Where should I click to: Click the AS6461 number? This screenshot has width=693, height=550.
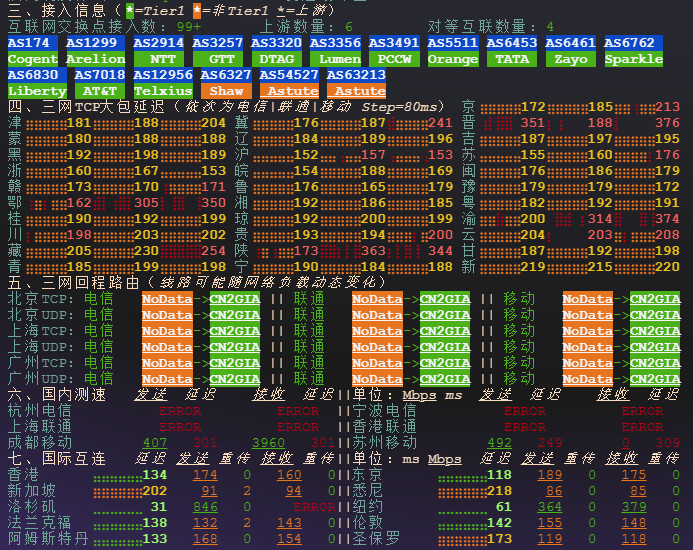[570, 43]
